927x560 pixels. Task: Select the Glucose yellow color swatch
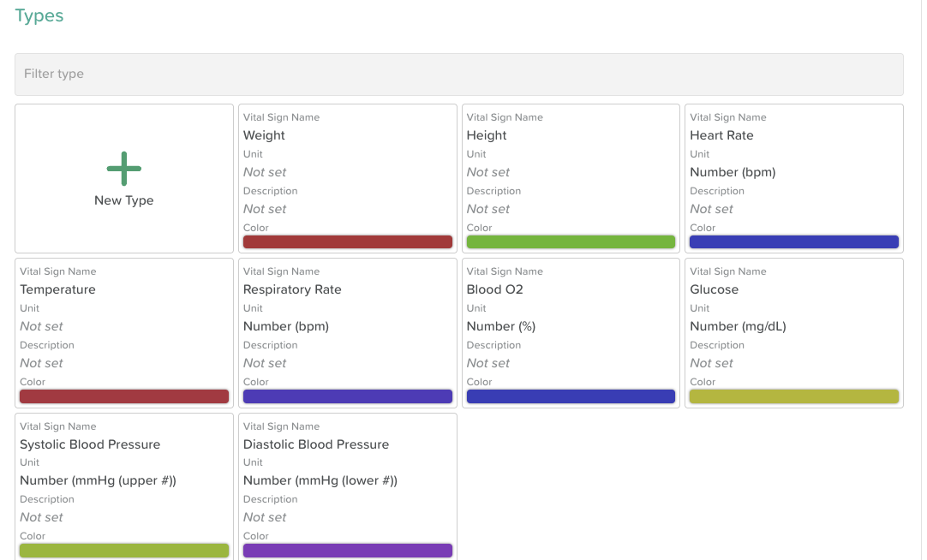(793, 396)
